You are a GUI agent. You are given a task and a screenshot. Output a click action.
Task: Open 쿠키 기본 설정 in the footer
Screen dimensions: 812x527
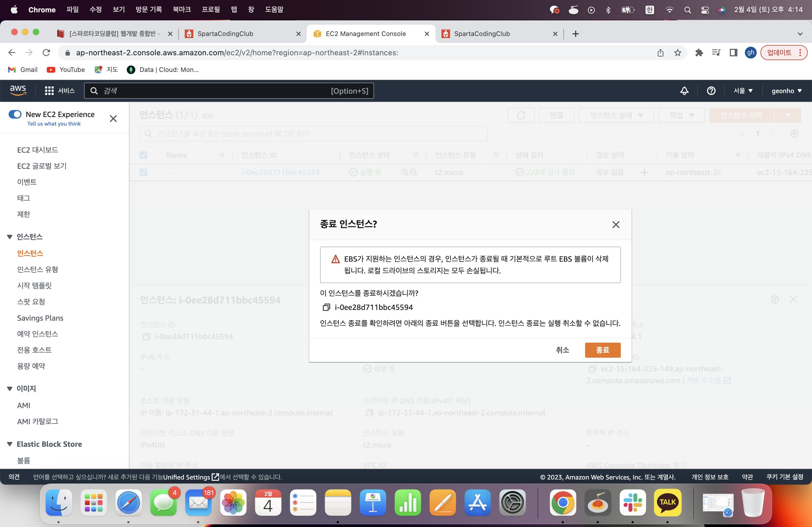click(785, 477)
